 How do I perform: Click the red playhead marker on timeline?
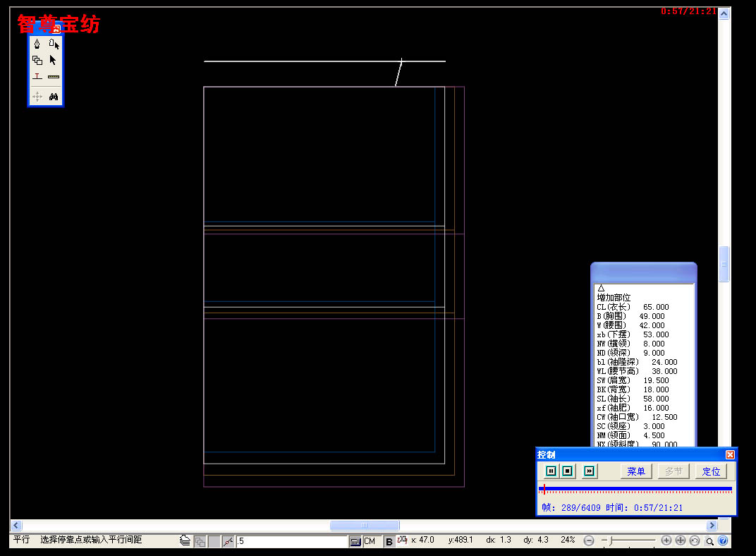pyautogui.click(x=544, y=490)
